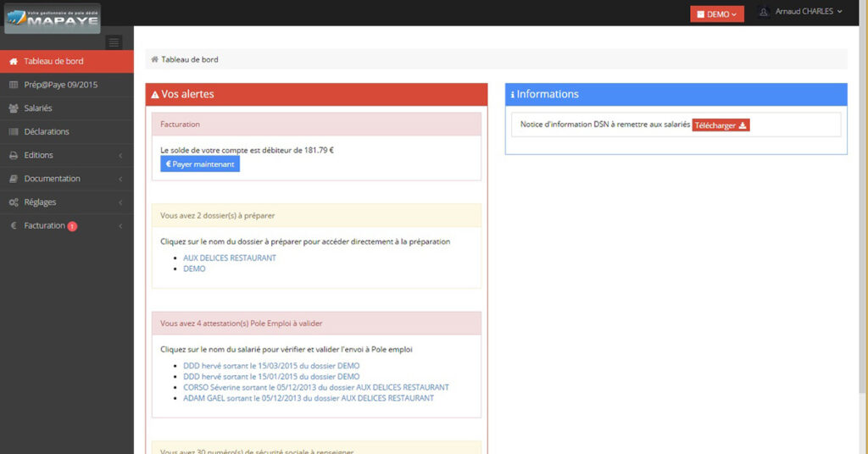The height and width of the screenshot is (454, 868).
Task: Open the AUX DELICES RESTAURANT dossier link
Action: coord(230,257)
